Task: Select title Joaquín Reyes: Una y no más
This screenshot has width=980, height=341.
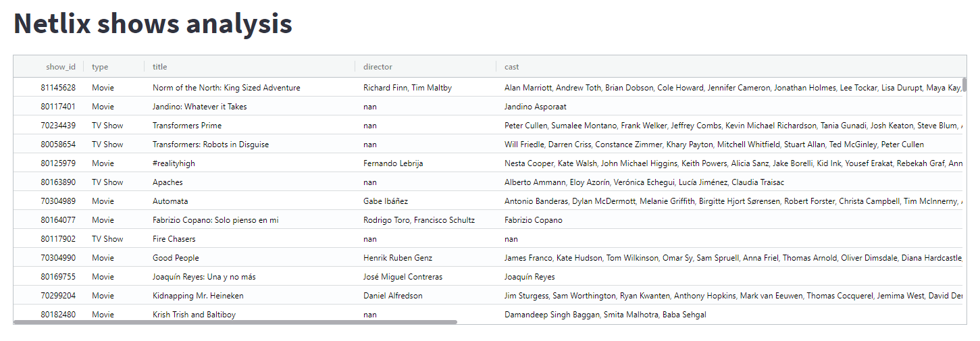Action: click(250, 277)
